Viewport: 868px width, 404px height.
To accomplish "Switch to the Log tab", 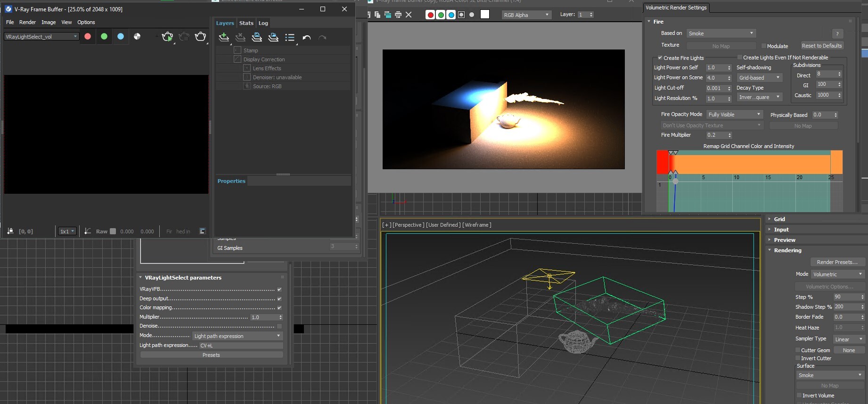I will (263, 23).
